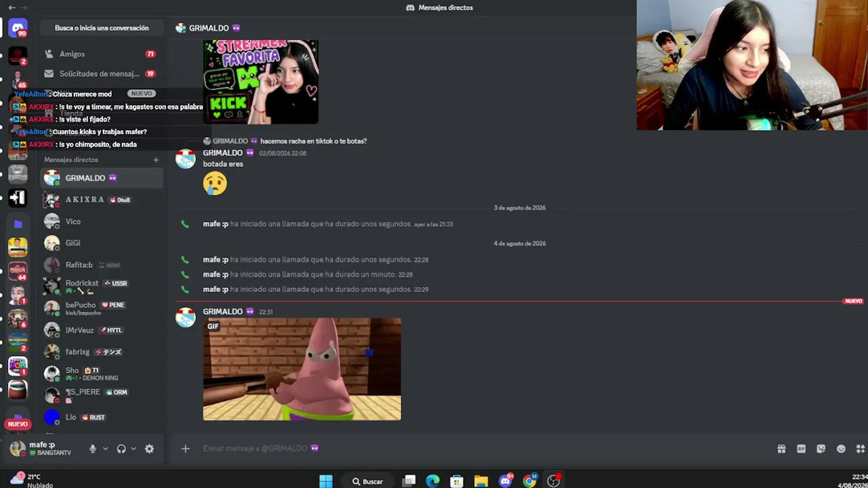This screenshot has height=488, width=868.
Task: Open the second server icon with badge 2
Action: (18, 56)
